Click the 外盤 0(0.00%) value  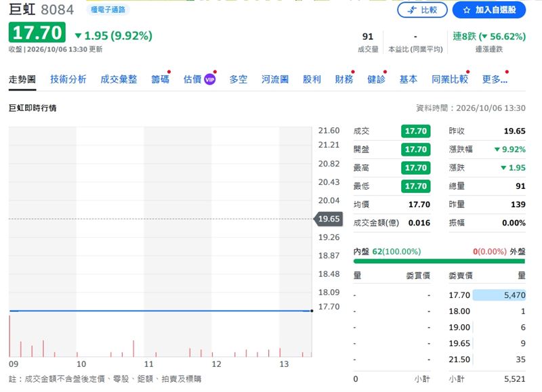[489, 251]
